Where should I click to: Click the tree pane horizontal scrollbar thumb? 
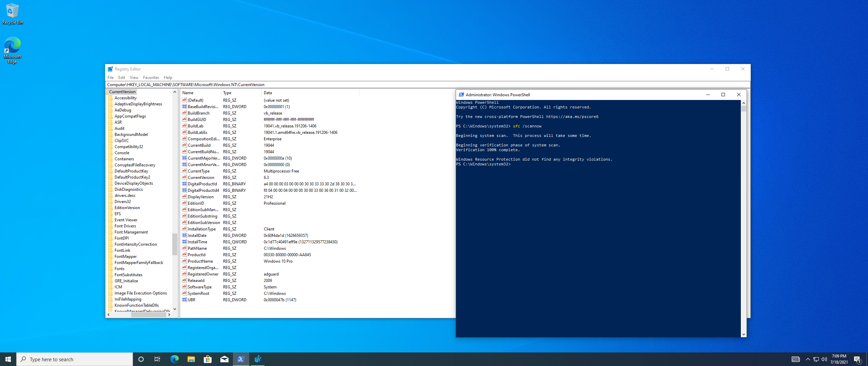[149, 315]
